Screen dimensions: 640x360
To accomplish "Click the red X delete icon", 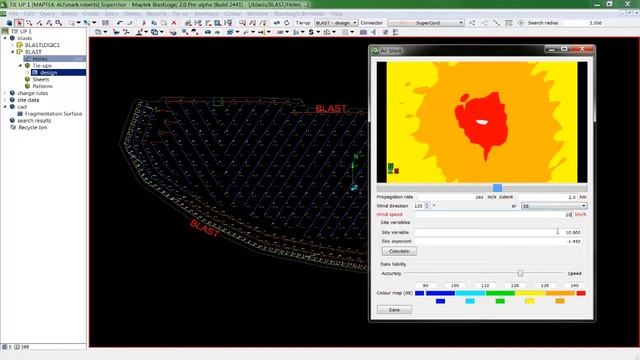I will click(x=174, y=23).
